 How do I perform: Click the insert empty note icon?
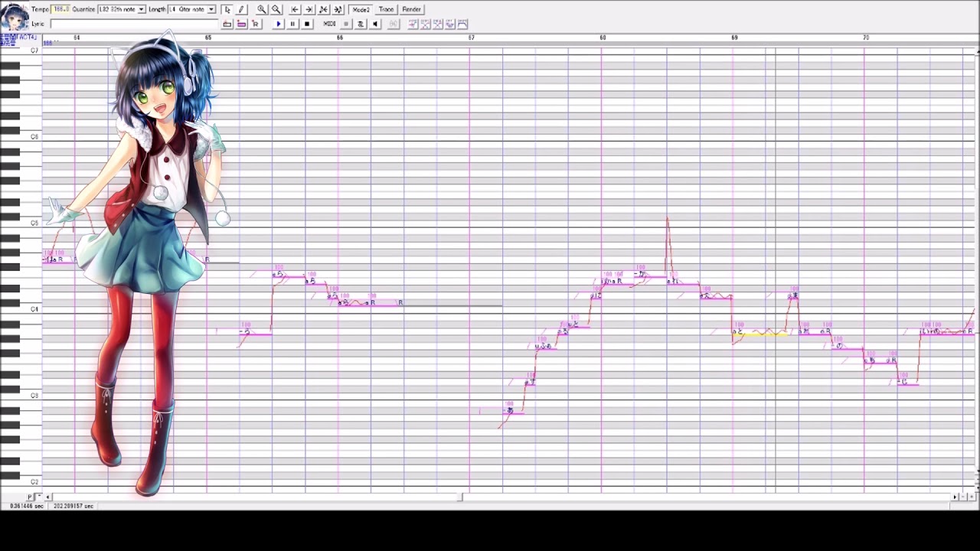click(x=227, y=24)
